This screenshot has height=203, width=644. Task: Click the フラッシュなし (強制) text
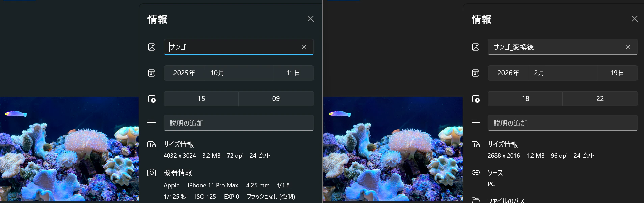(x=271, y=197)
